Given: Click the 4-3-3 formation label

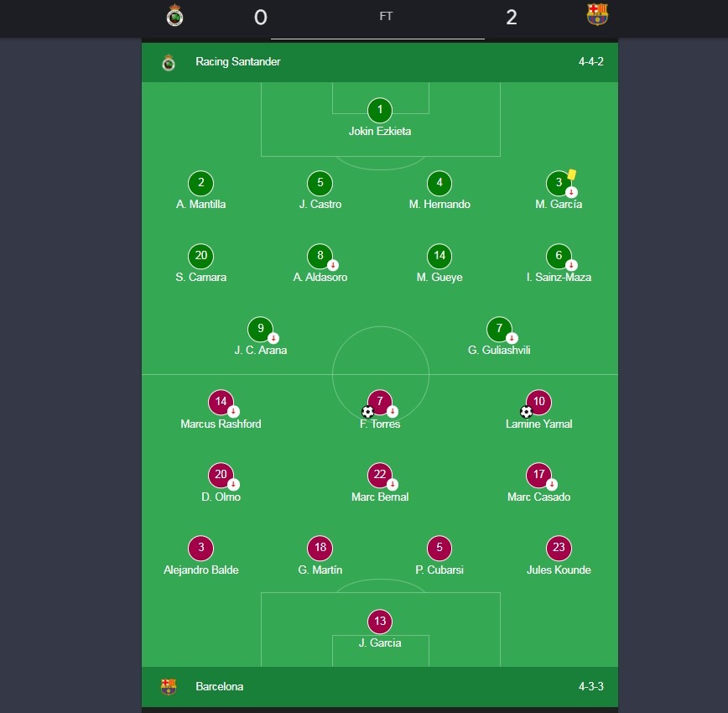Looking at the screenshot, I should pyautogui.click(x=591, y=687).
